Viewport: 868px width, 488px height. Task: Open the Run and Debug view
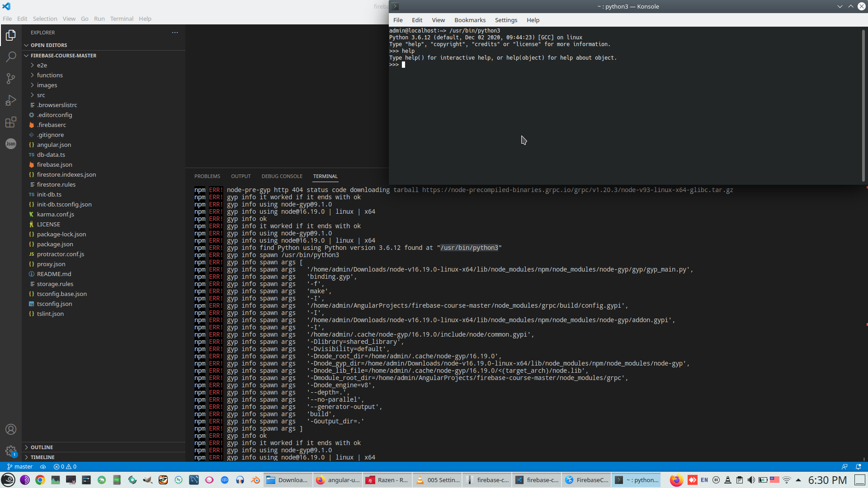pos(11,100)
